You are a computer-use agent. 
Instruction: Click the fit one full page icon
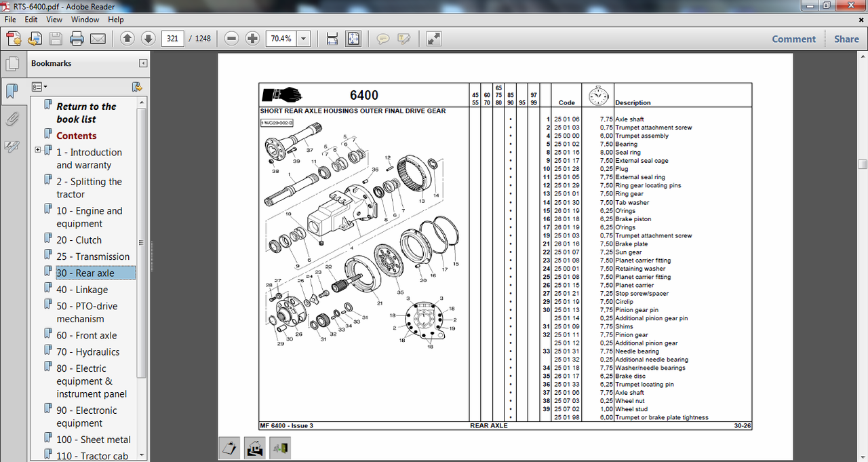(353, 39)
